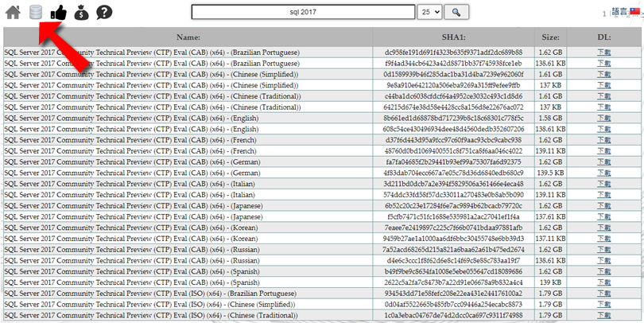Select the SHA1 hash starting with c44ba
The width and height of the screenshot is (644, 323).
(x=453, y=96)
